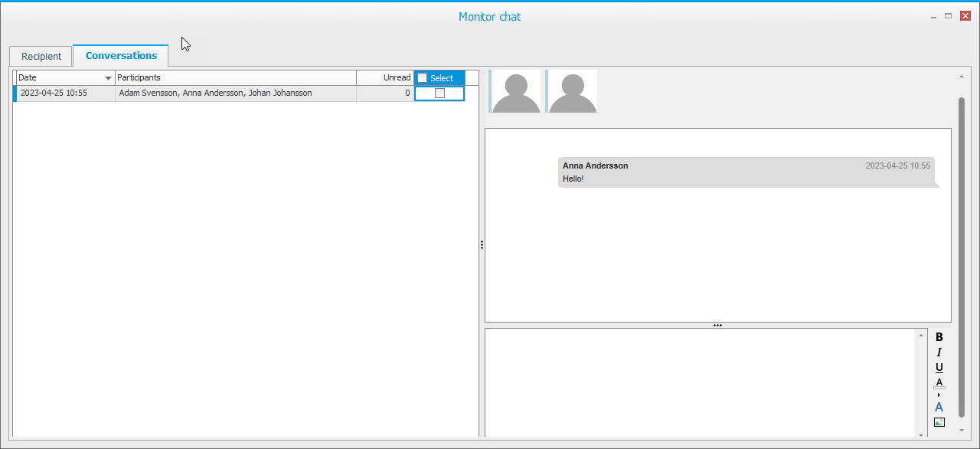980x449 pixels.
Task: Check the Select all header checkbox
Action: tap(423, 78)
